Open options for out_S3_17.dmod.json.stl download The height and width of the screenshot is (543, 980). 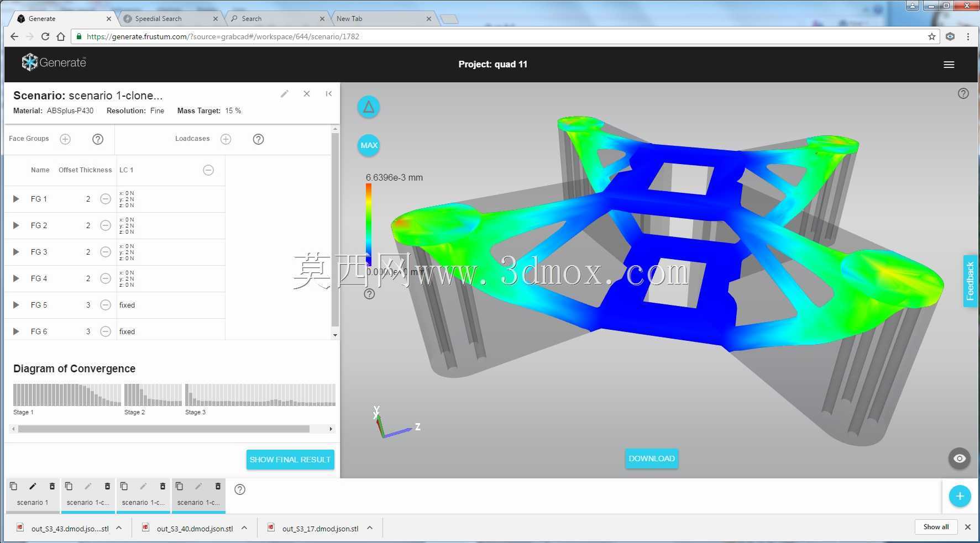370,528
